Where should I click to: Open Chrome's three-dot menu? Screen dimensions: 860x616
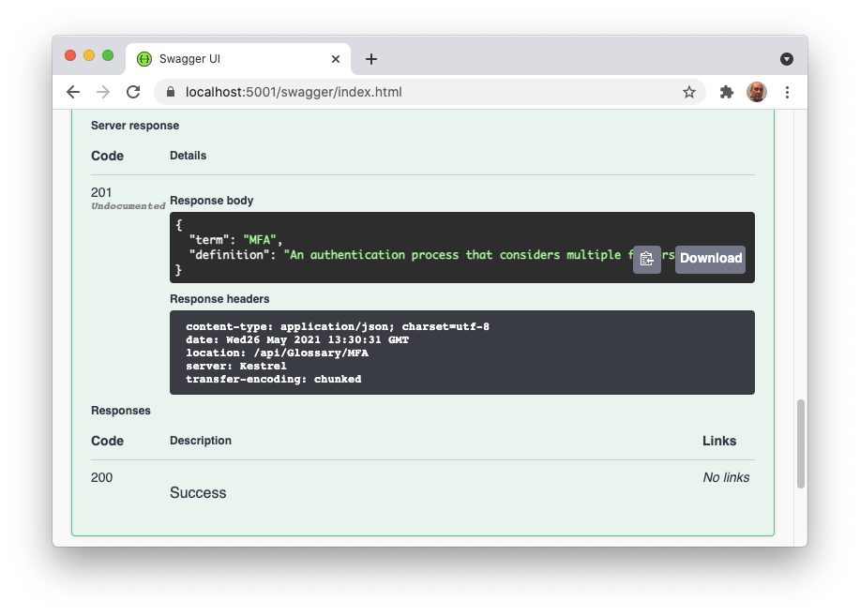[787, 92]
